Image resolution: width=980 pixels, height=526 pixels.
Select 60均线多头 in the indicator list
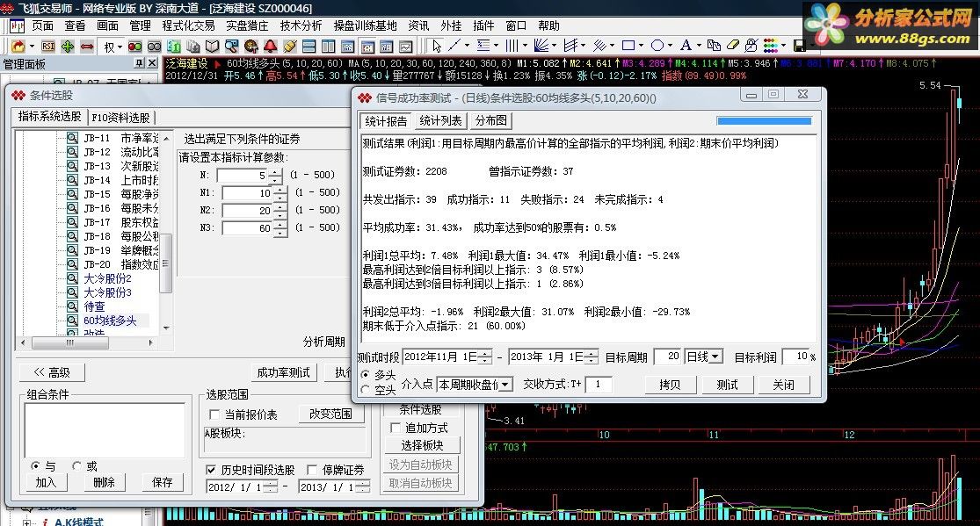[109, 321]
